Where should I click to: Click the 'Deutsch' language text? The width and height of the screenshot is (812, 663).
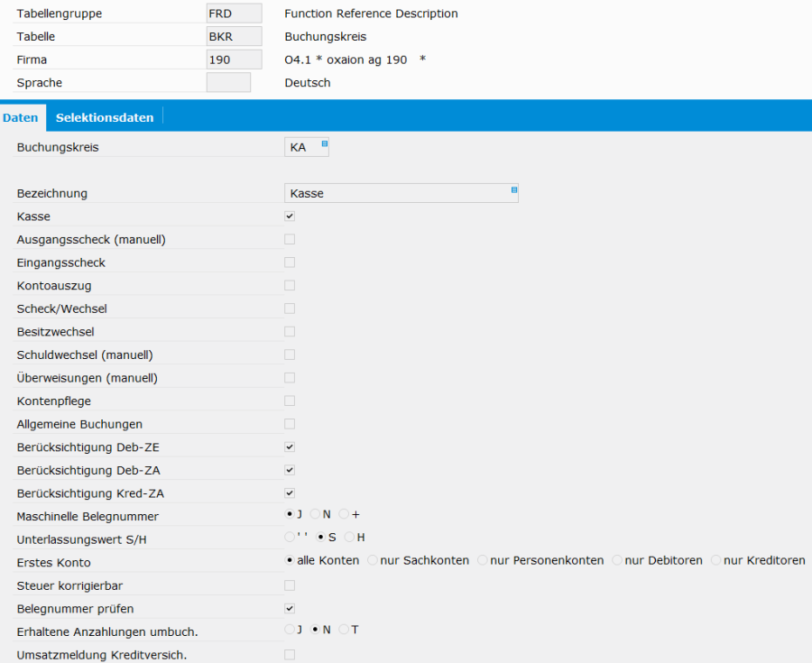tap(308, 83)
